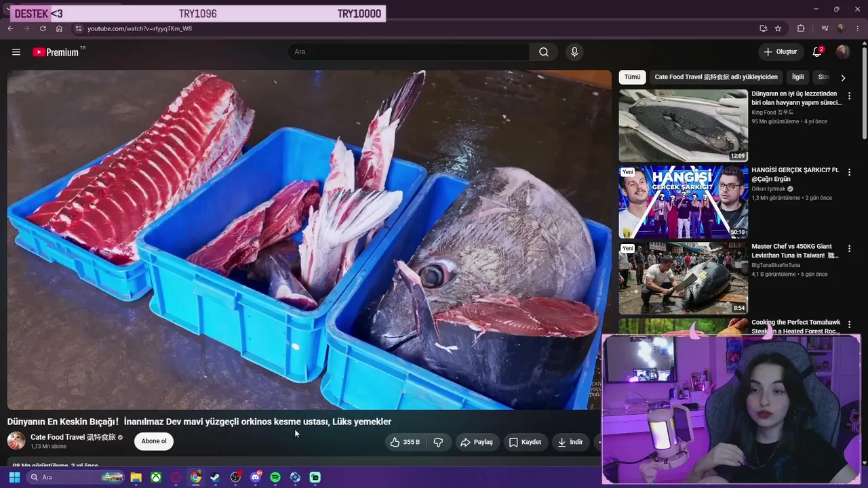This screenshot has width=868, height=488.
Task: Install app icon in the address bar
Action: pyautogui.click(x=763, y=28)
